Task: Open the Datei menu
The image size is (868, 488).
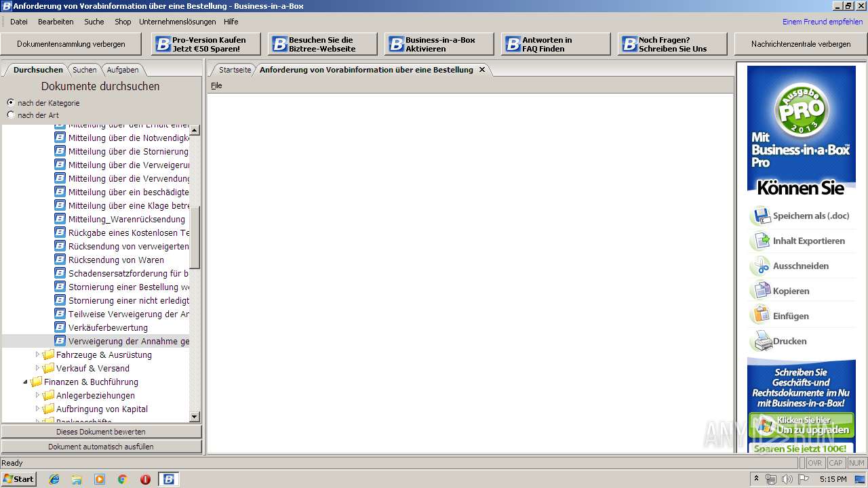Action: click(19, 22)
